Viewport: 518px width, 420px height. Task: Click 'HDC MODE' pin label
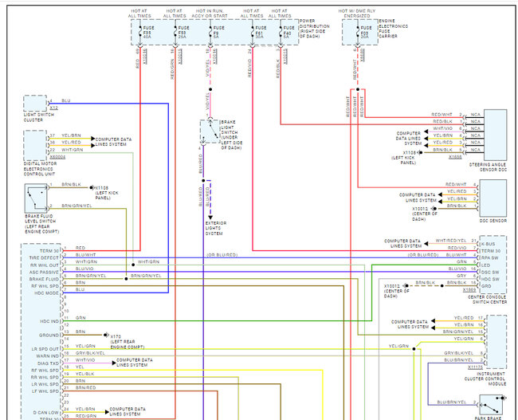click(46, 293)
